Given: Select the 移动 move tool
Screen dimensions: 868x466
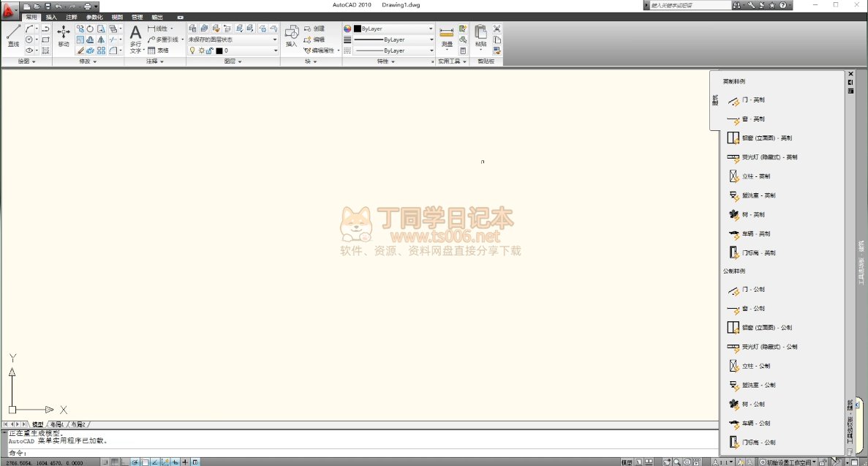Looking at the screenshot, I should [x=64, y=36].
